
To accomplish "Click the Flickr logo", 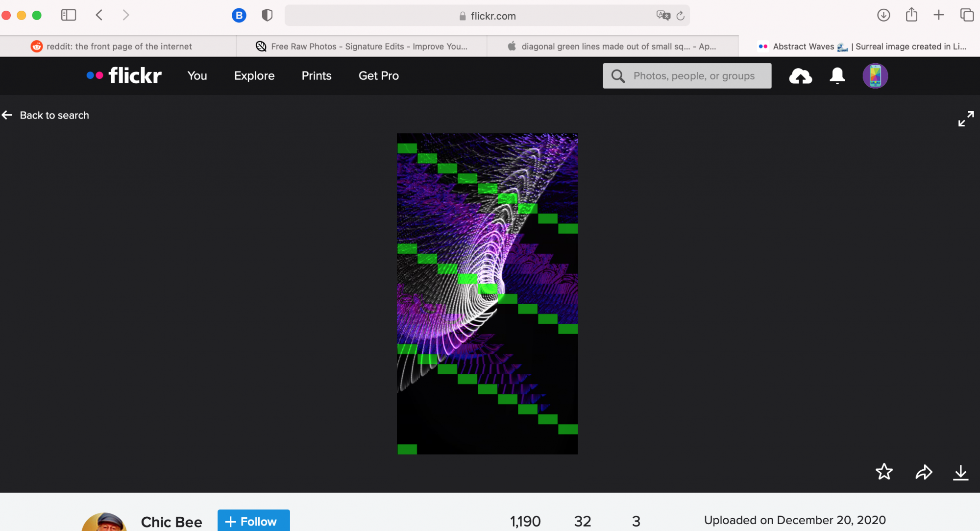I will point(124,75).
